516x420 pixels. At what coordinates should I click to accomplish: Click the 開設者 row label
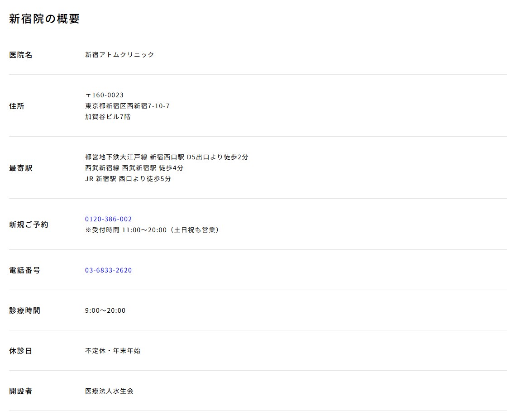[x=21, y=391]
